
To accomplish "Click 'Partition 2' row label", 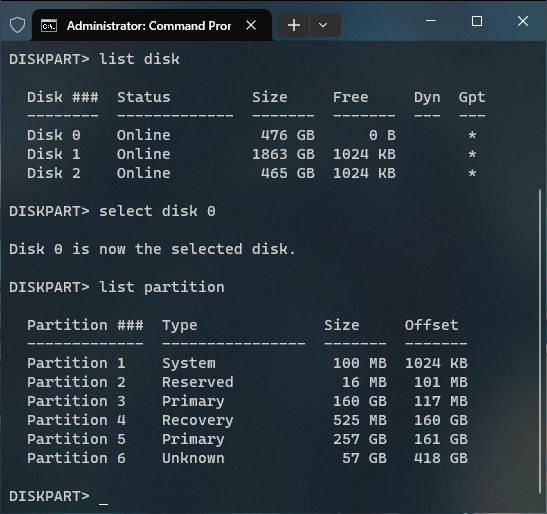I will point(76,382).
